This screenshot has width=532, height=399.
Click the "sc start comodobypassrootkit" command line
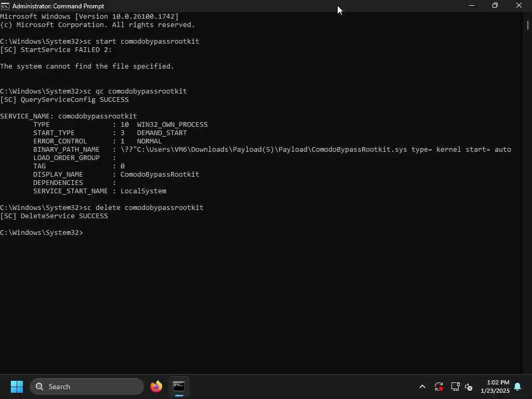pos(100,42)
